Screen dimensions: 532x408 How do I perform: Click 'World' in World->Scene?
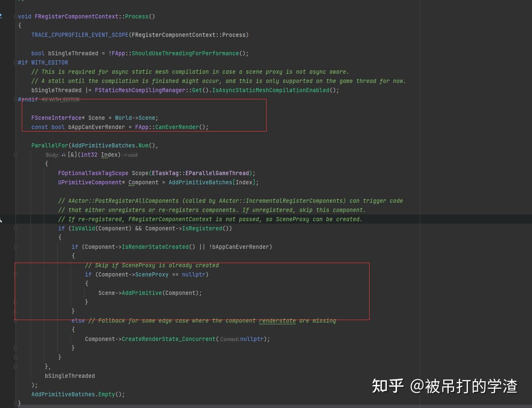(123, 118)
